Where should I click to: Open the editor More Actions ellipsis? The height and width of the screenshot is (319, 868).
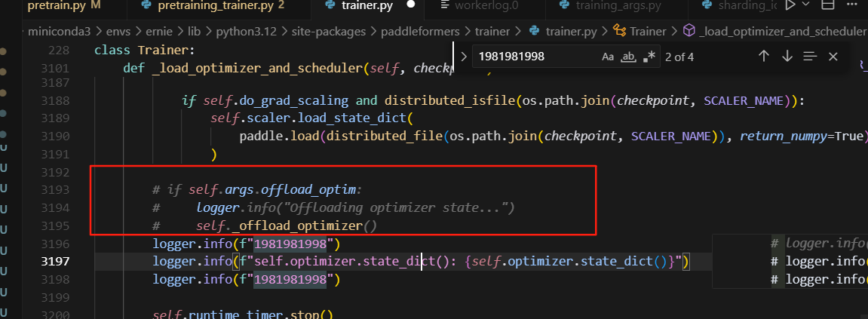852,5
